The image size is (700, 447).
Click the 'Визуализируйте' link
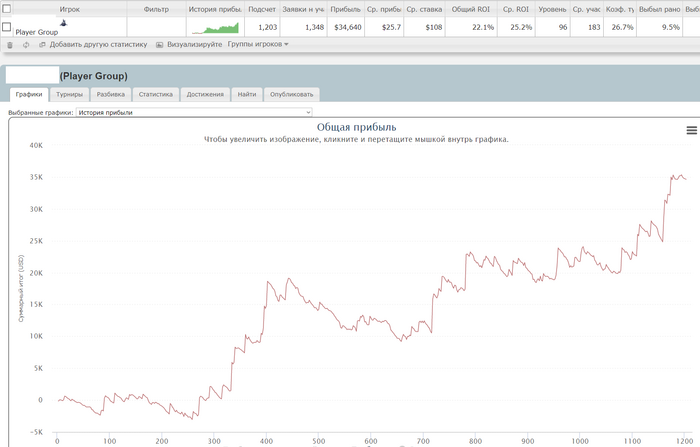[x=194, y=44]
